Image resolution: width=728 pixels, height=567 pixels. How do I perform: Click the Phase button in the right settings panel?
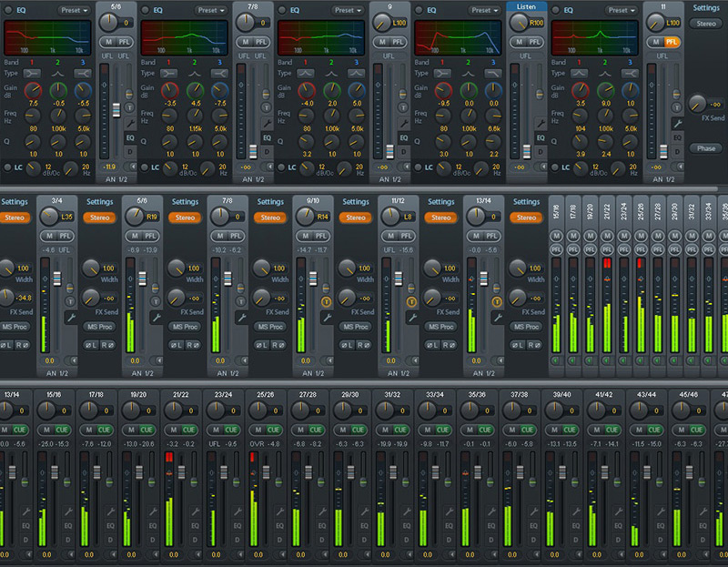coord(705,148)
